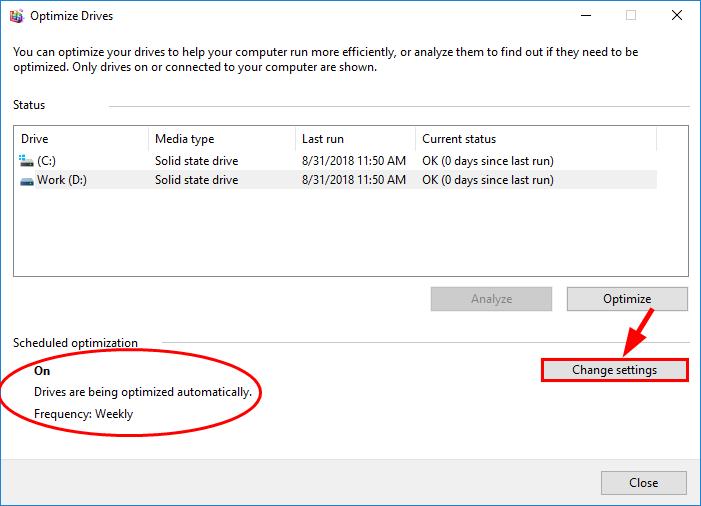Click the Optimize button
The image size is (701, 506).
click(x=627, y=299)
